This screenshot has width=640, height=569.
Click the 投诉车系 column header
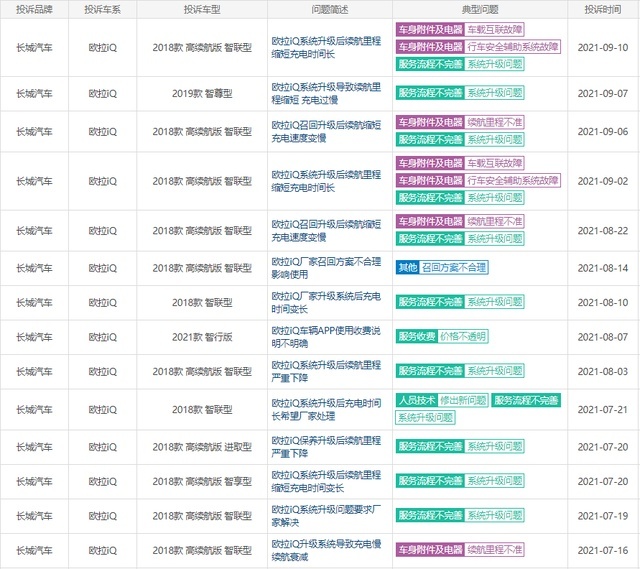click(102, 9)
